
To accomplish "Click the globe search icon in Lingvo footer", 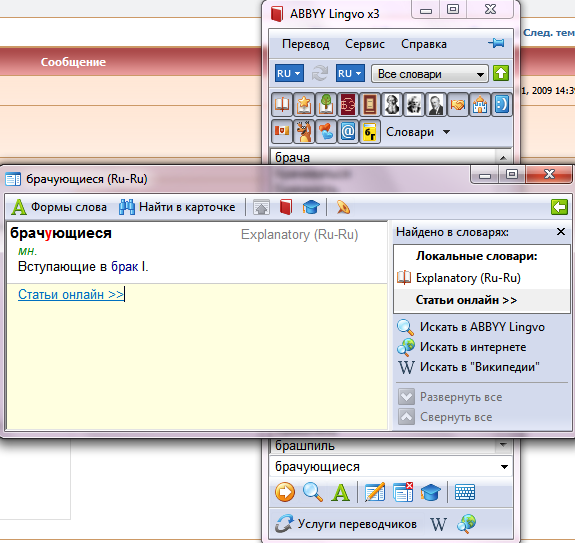I will [x=466, y=524].
